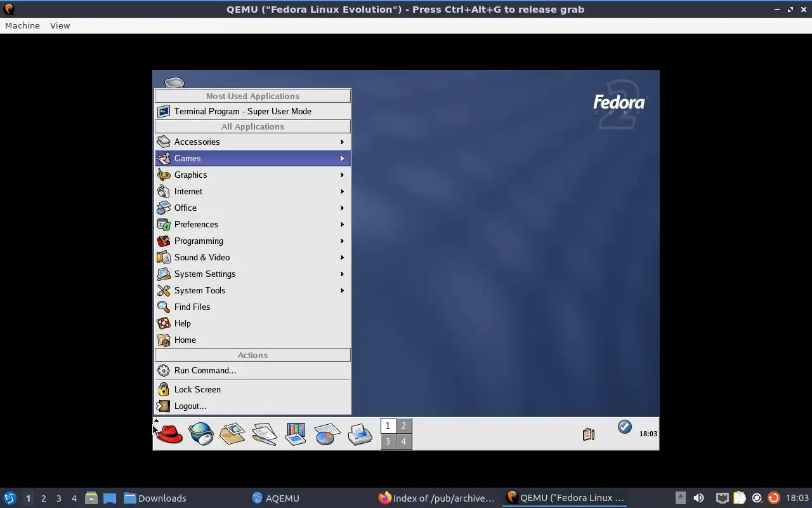812x508 pixels.
Task: Switch to Fedora workspace 3
Action: pyautogui.click(x=388, y=441)
